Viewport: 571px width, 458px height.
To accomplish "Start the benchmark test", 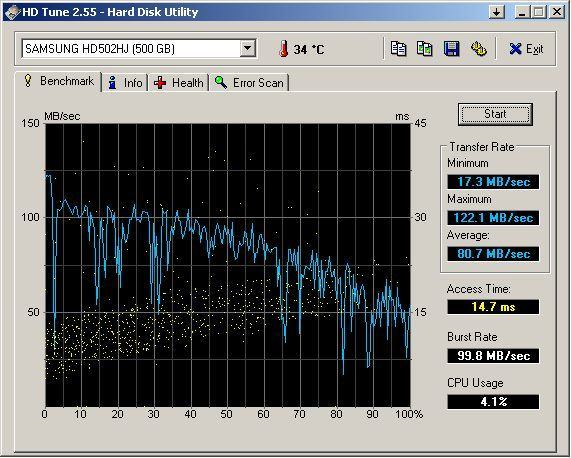I will tap(495, 114).
